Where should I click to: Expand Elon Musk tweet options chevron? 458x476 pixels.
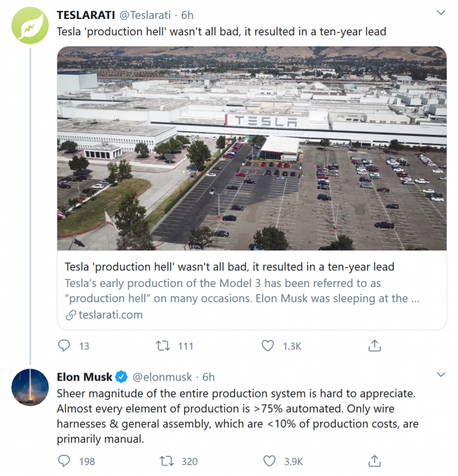pyautogui.click(x=440, y=375)
